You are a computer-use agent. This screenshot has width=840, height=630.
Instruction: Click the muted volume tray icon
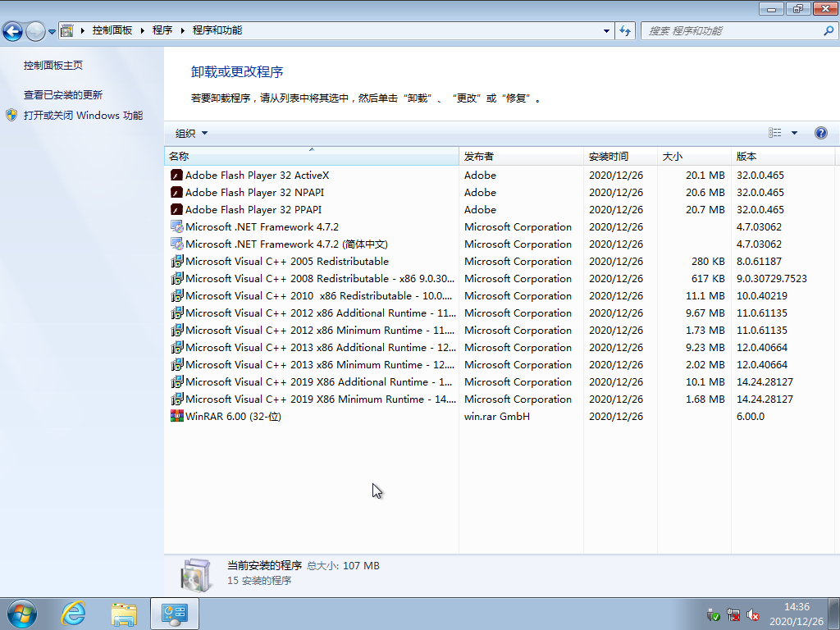(x=753, y=614)
